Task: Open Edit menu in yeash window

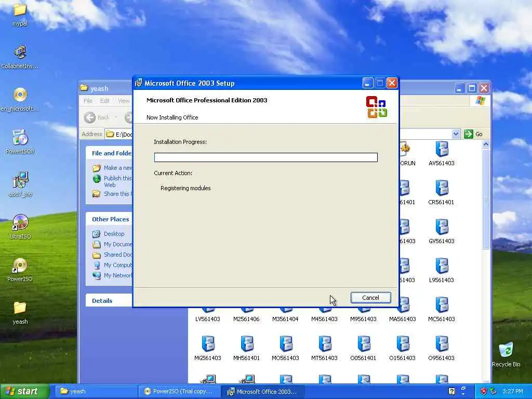Action: pyautogui.click(x=105, y=101)
